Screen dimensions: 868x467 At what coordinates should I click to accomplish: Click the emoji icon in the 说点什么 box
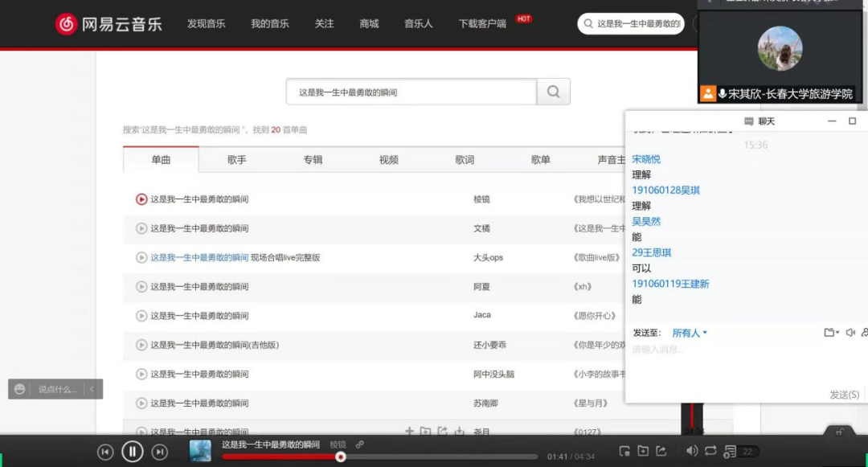(19, 389)
